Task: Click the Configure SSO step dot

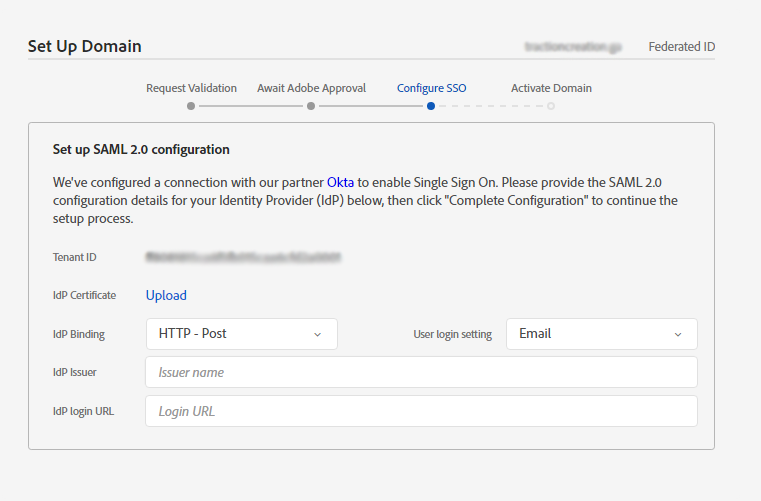Action: pos(431,105)
